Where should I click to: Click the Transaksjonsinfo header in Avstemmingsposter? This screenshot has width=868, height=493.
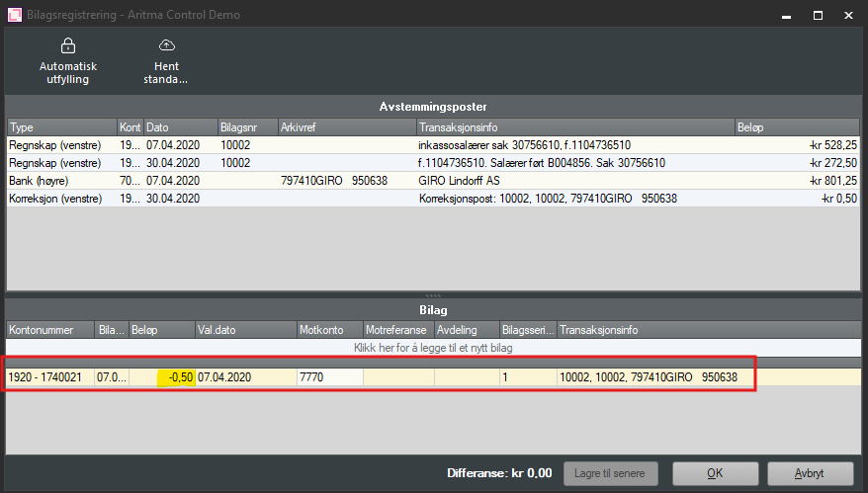[573, 127]
